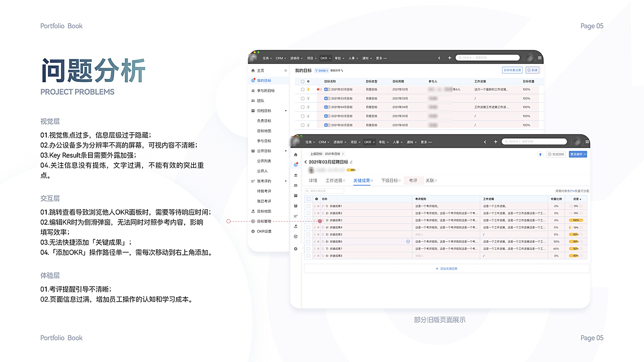
Task: Collapse the 公开目标 group arrow in sidebar
Action: coord(286,151)
